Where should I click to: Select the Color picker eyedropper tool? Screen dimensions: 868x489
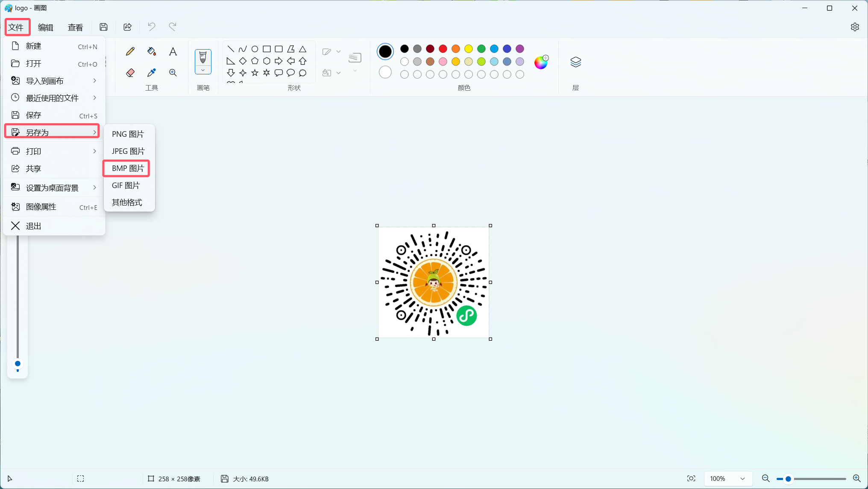pyautogui.click(x=152, y=73)
